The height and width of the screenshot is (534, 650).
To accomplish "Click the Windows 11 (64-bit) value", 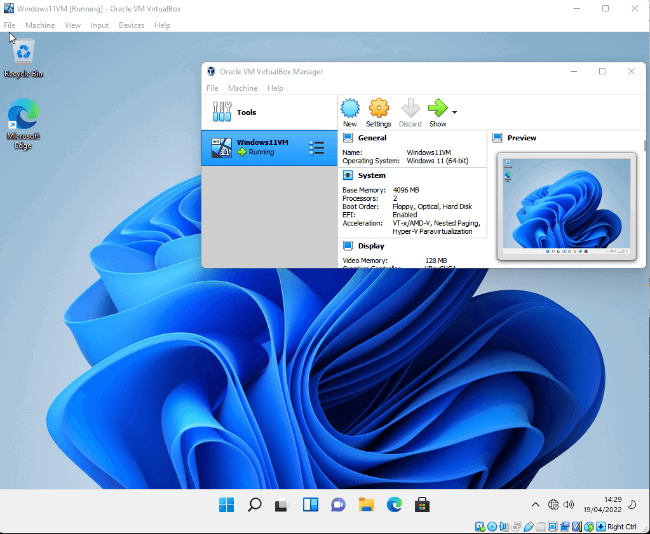I will click(437, 160).
